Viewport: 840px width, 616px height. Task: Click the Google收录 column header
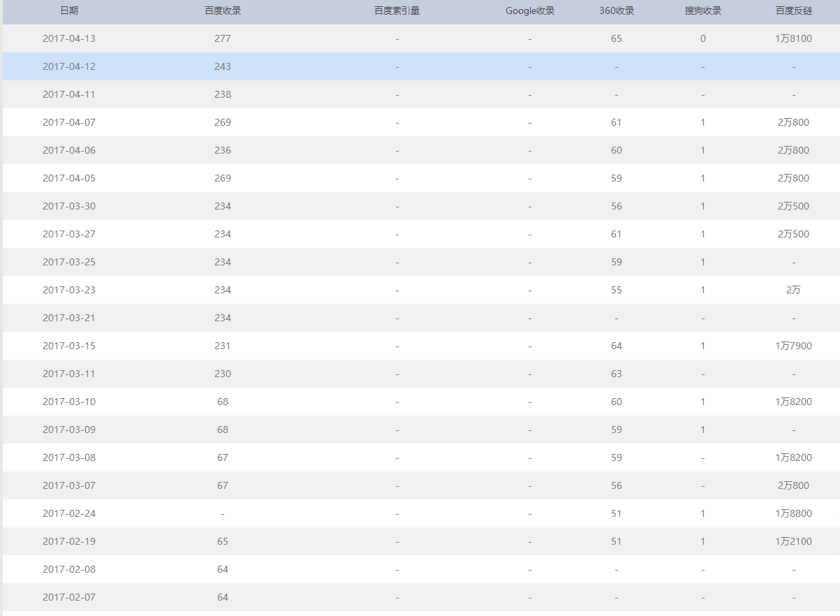pyautogui.click(x=530, y=10)
